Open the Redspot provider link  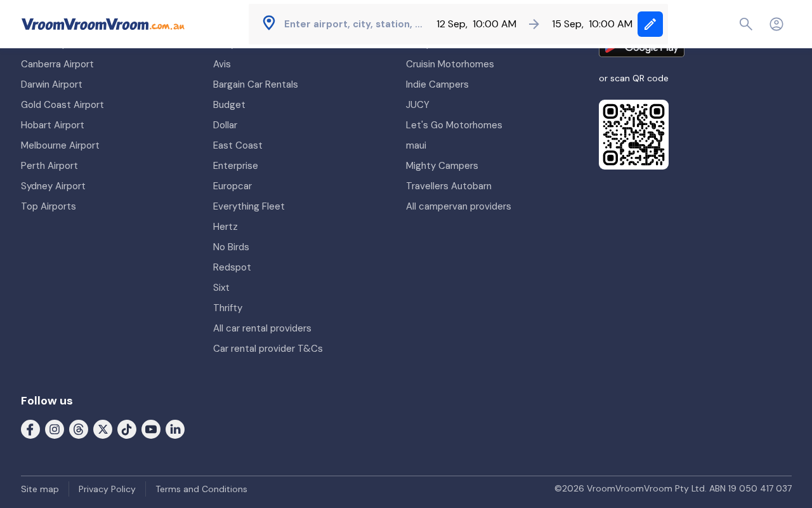232,267
